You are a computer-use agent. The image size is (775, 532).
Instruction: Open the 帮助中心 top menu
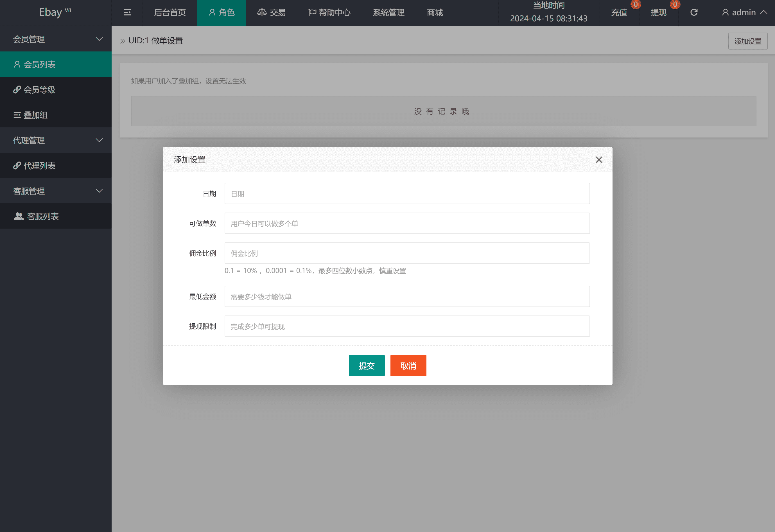coord(329,13)
